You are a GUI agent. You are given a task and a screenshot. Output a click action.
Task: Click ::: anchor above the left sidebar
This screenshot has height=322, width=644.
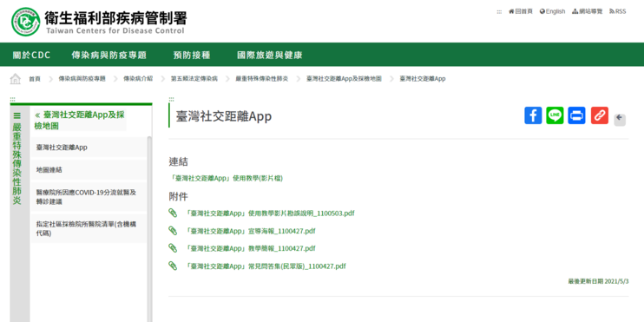(x=13, y=99)
